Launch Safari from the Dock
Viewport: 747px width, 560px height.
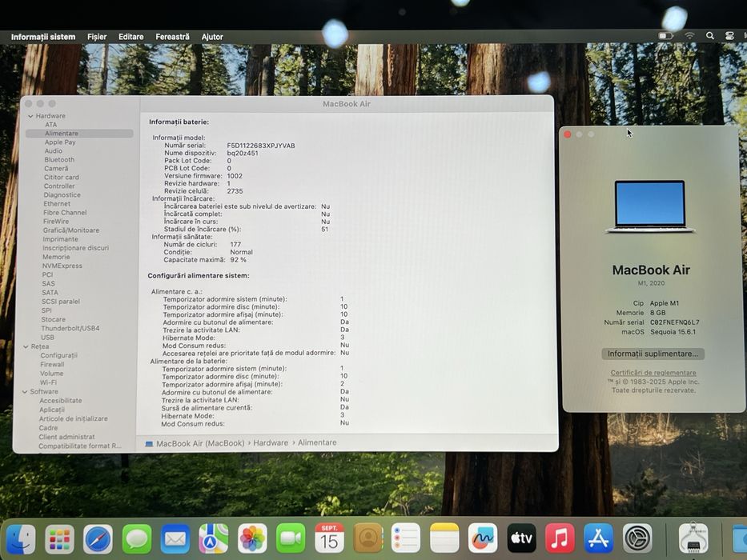pyautogui.click(x=98, y=539)
